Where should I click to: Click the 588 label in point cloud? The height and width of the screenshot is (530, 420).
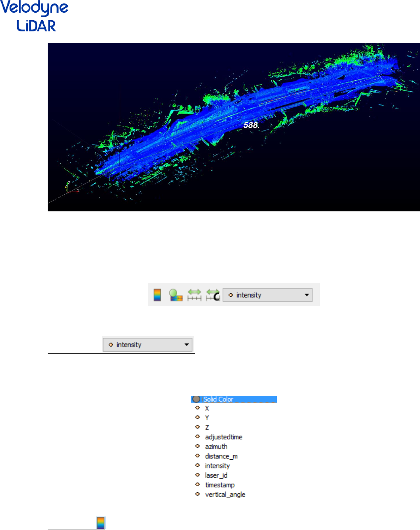(251, 125)
